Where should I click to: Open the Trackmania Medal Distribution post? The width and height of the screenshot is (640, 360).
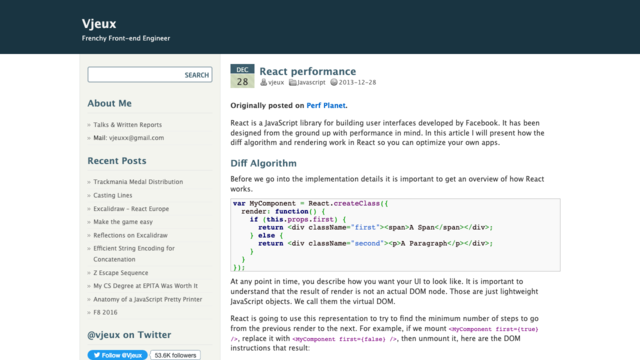[x=138, y=182]
